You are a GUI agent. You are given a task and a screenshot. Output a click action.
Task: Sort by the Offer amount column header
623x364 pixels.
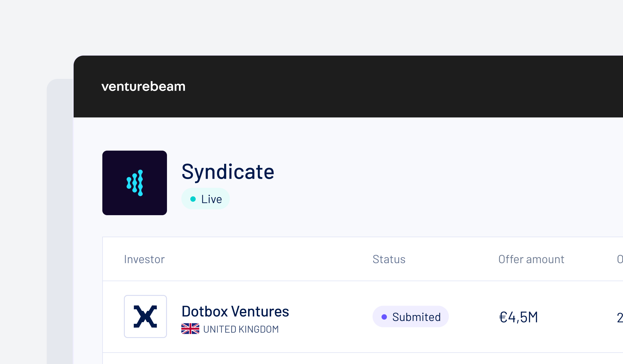[531, 259]
